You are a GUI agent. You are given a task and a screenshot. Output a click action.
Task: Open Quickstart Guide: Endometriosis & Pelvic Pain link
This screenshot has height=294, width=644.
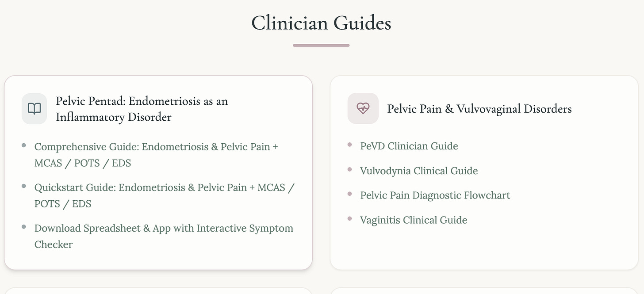(165, 195)
